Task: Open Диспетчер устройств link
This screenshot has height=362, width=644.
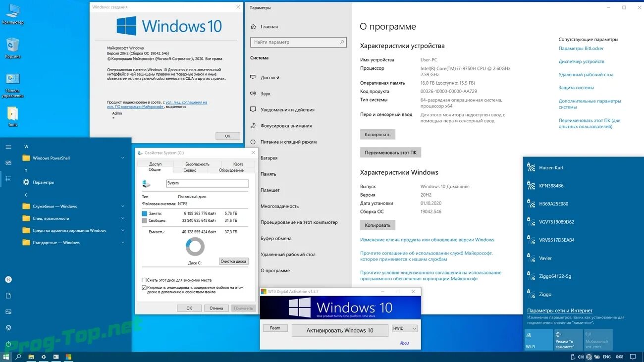Action: tap(582, 61)
